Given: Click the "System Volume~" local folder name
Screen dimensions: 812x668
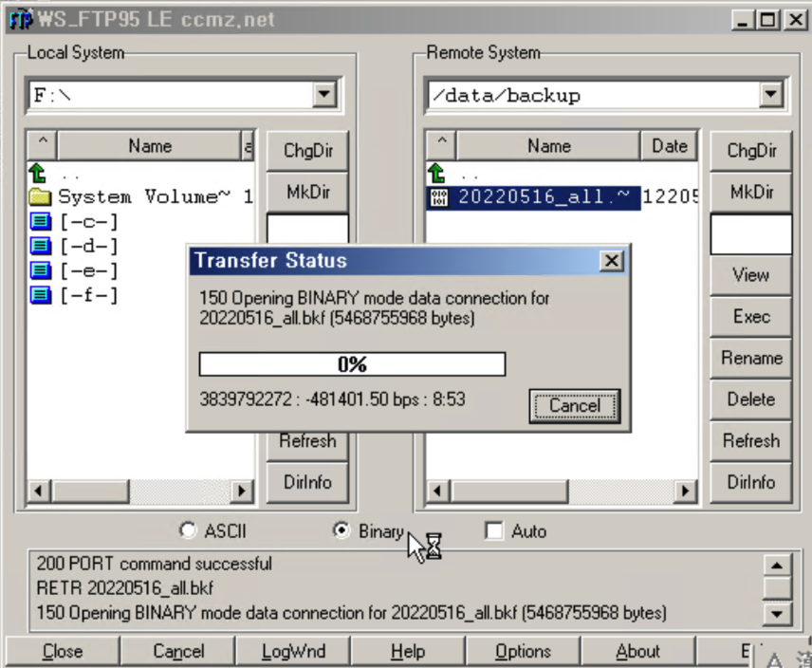Looking at the screenshot, I should pos(144,196).
